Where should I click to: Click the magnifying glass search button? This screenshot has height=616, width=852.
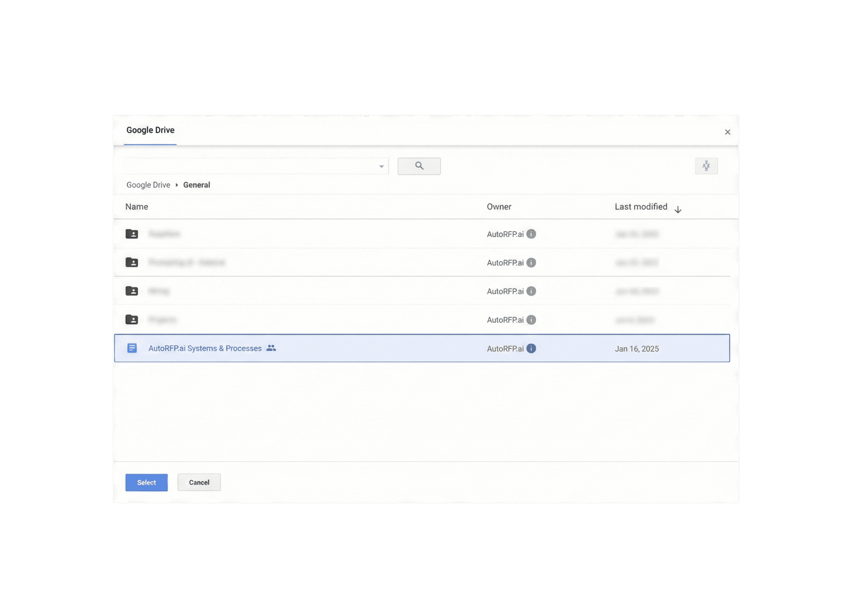click(419, 166)
